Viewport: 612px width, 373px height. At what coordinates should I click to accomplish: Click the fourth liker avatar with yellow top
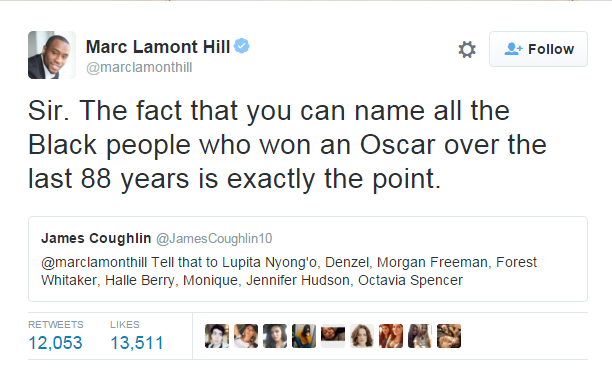coord(304,336)
